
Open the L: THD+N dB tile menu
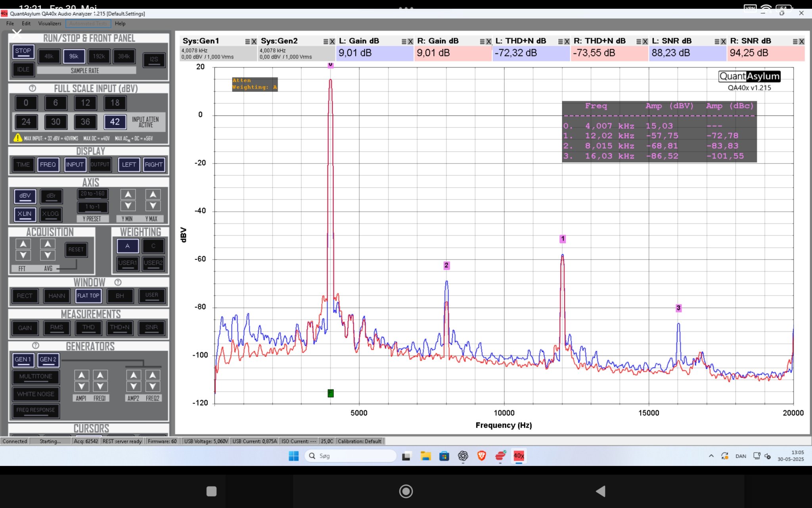561,41
